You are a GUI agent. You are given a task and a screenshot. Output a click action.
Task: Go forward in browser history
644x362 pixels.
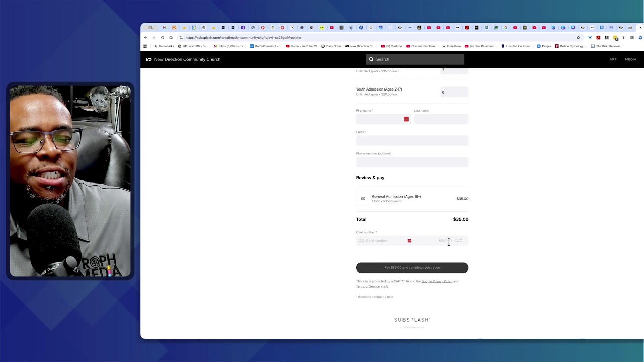pos(154,38)
